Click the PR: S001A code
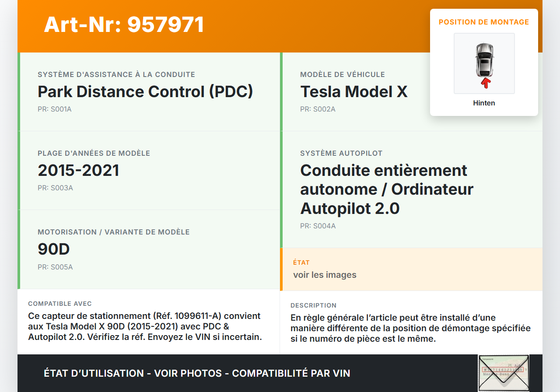 tap(54, 109)
